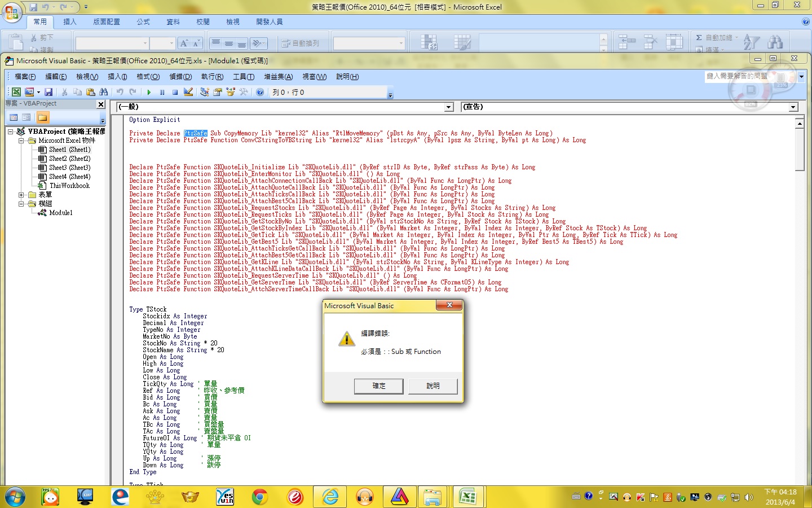This screenshot has width=812, height=508.
Task: Close the Project - VBAProject panel
Action: (x=101, y=104)
